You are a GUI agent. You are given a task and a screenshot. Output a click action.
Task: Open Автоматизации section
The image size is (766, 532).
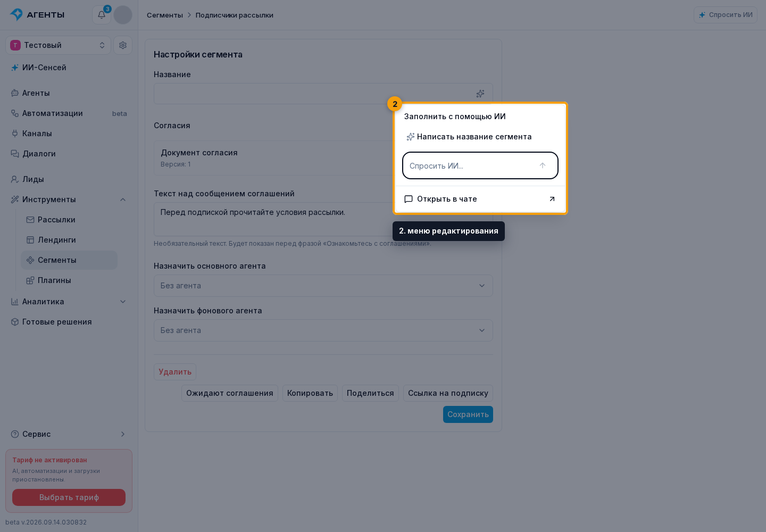click(69, 113)
